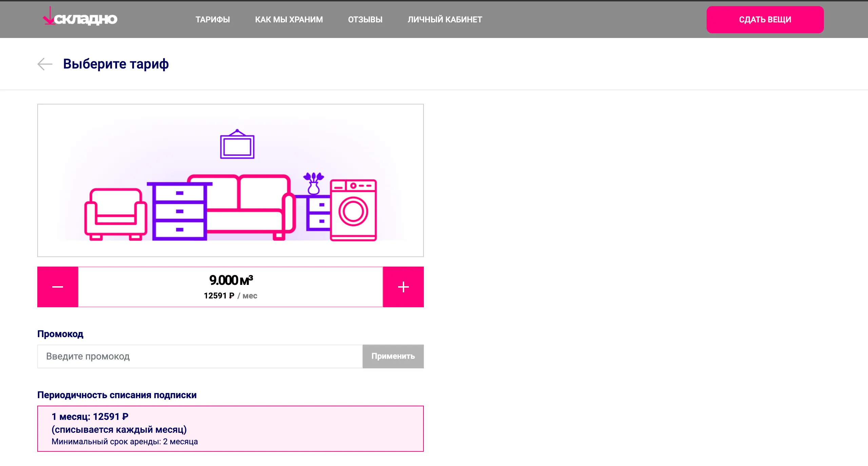
Task: Click the purple chest of drawers illustration
Action: 179,211
